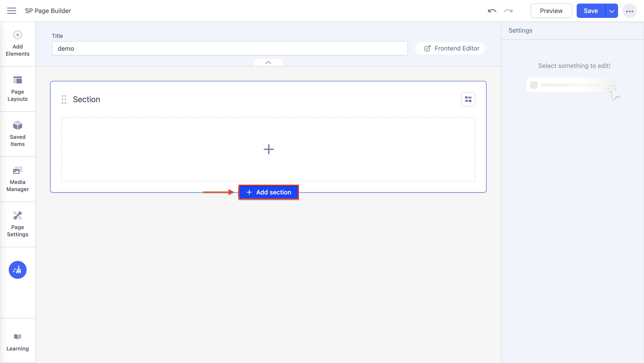644x363 pixels.
Task: Expand the Save button dropdown arrow
Action: click(x=612, y=11)
